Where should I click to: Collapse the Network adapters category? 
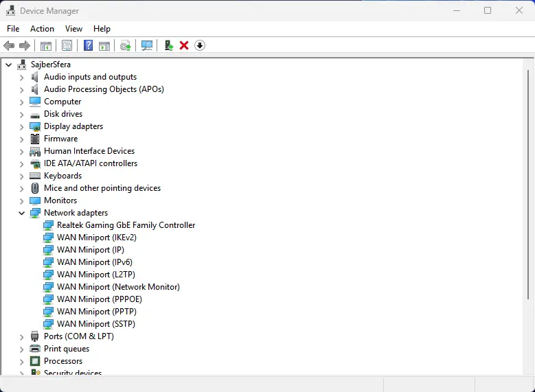(21, 213)
